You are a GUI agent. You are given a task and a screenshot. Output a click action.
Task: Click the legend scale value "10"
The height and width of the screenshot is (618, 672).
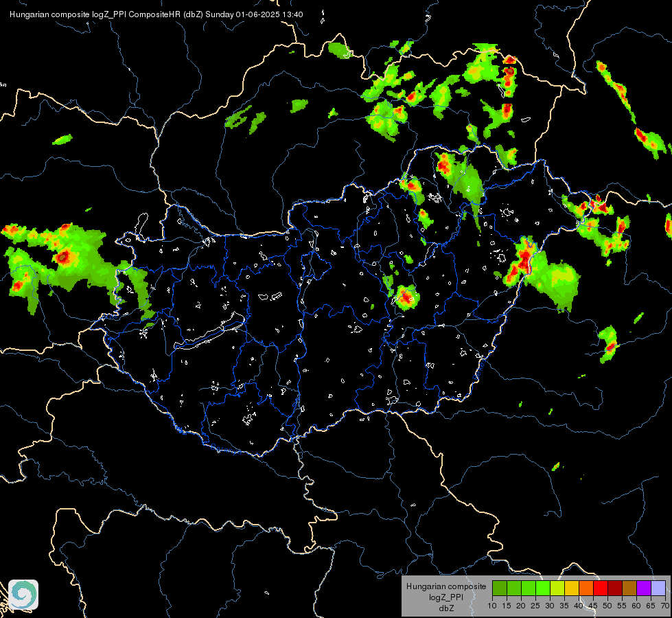coord(492,606)
